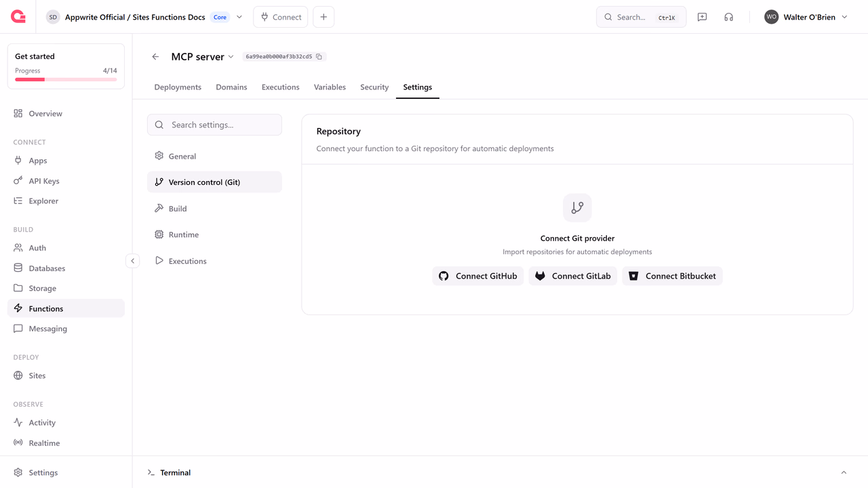Image resolution: width=868 pixels, height=488 pixels.
Task: Click the Appwrite Official / Sites Functions Docs breadcrumb
Action: [x=135, y=17]
